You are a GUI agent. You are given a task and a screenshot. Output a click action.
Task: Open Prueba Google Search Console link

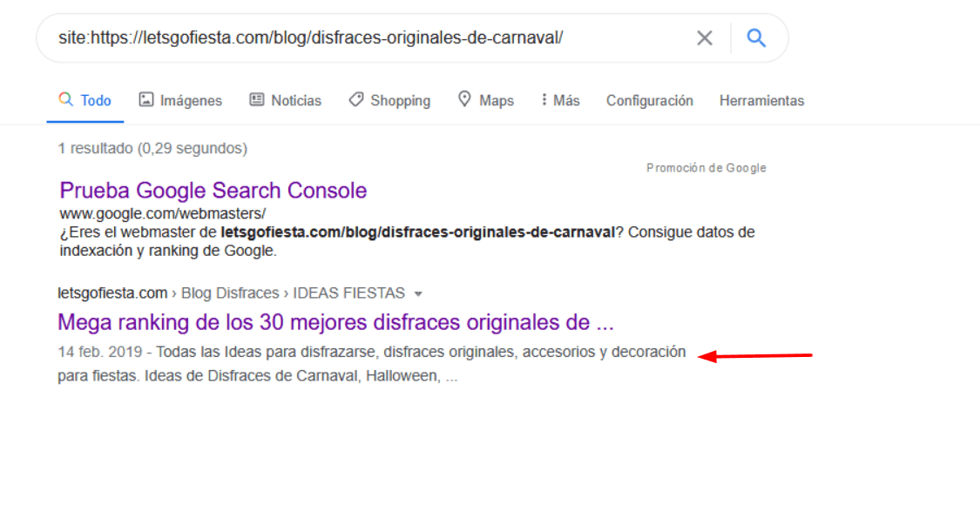pyautogui.click(x=213, y=191)
